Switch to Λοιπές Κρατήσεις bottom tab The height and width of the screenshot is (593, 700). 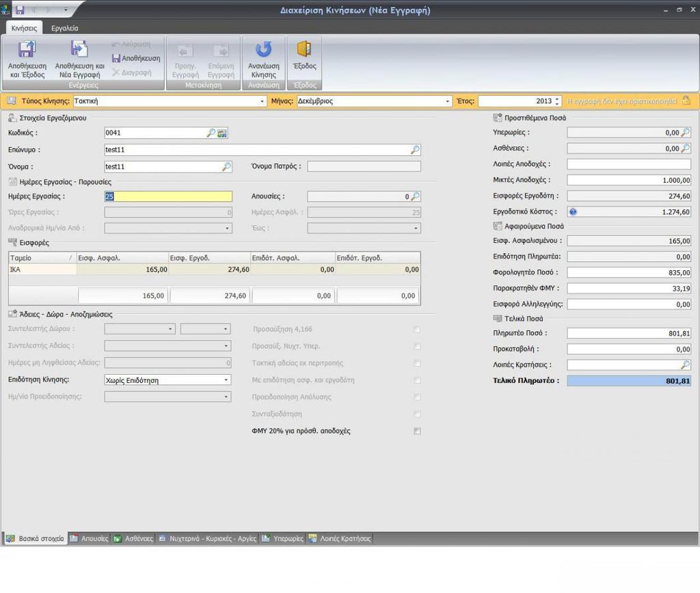point(340,538)
